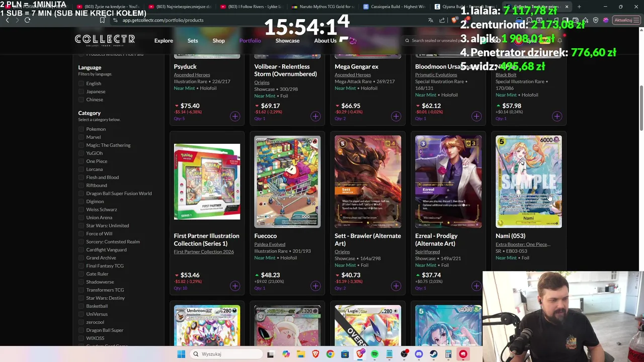Open Discord from the taskbar
Image resolution: width=644 pixels, height=362 pixels.
[x=419, y=354]
